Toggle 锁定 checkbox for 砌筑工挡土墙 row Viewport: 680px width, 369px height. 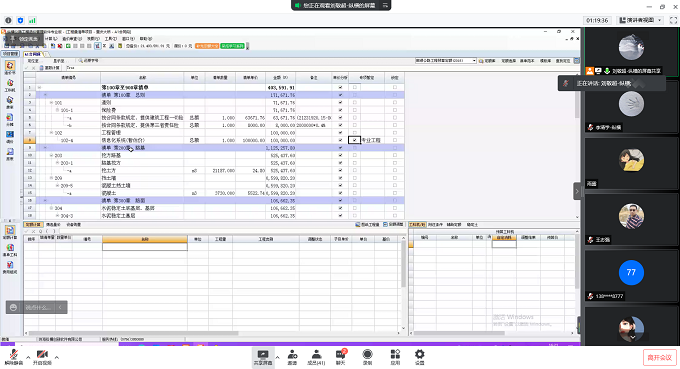pyautogui.click(x=395, y=186)
